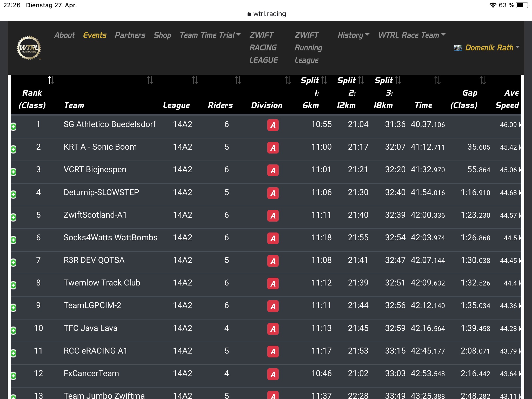Click division A badge for KRT A - Sonic Boom
Screen dimensions: 532x399
coord(273,148)
